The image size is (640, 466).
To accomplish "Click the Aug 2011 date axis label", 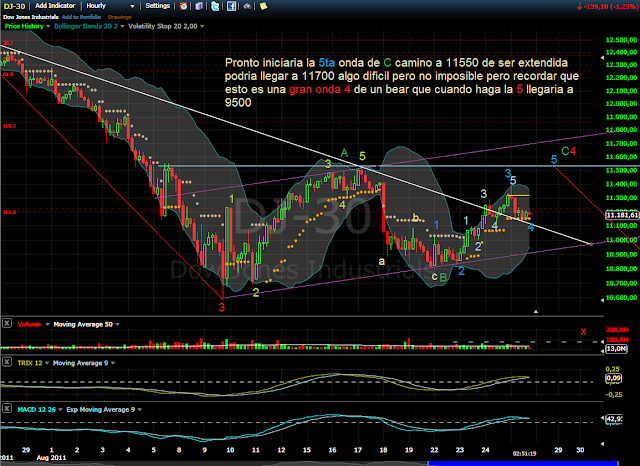I will (51, 458).
